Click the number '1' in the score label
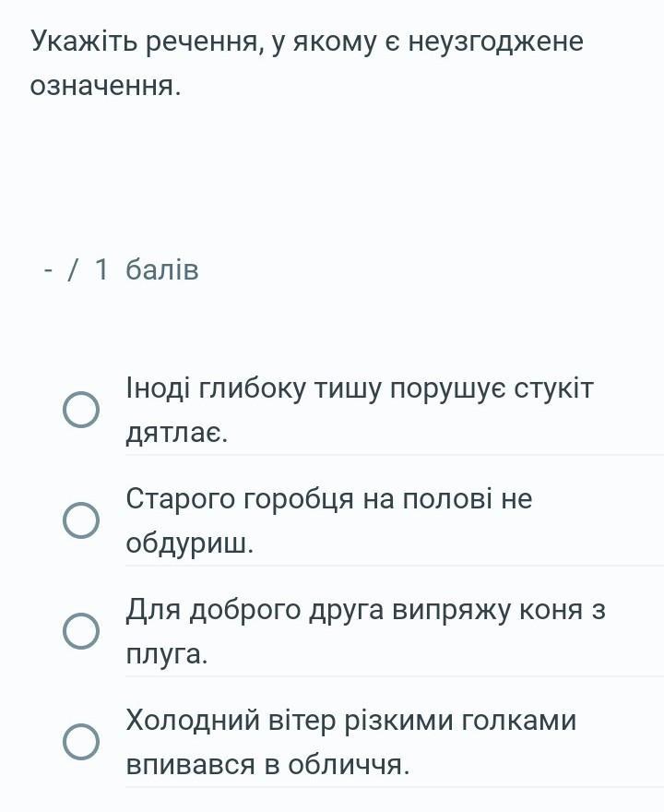Image resolution: width=664 pixels, height=812 pixels. tap(101, 269)
